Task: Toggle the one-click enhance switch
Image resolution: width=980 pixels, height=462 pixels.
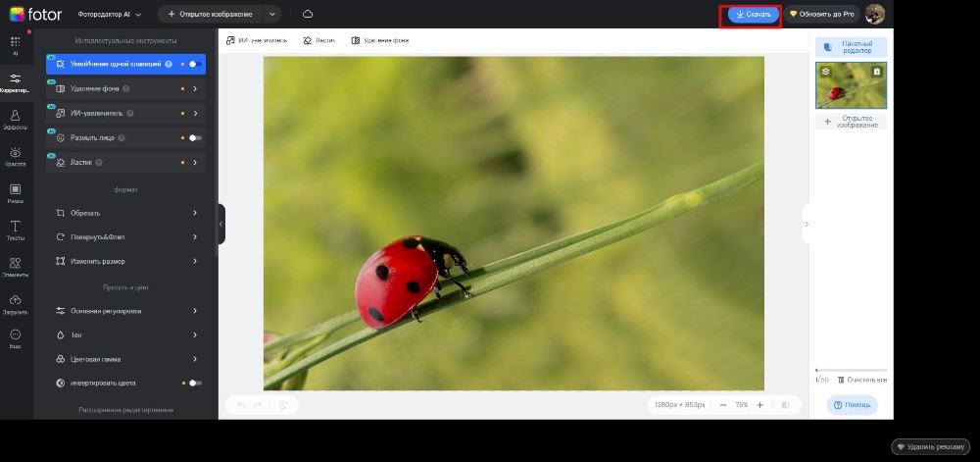Action: pos(195,64)
